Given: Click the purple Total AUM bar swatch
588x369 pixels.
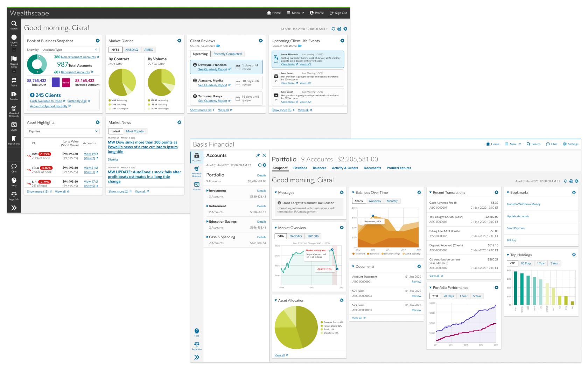Looking at the screenshot, I should 56,82.
